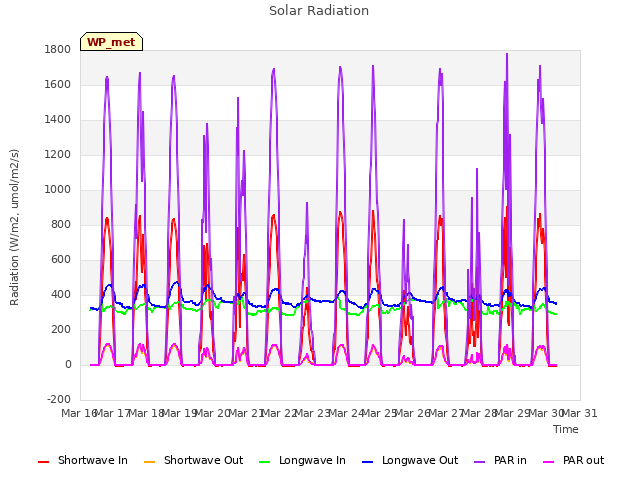The width and height of the screenshot is (640, 480).
Task: Click the Time x-axis title
Action: [566, 429]
